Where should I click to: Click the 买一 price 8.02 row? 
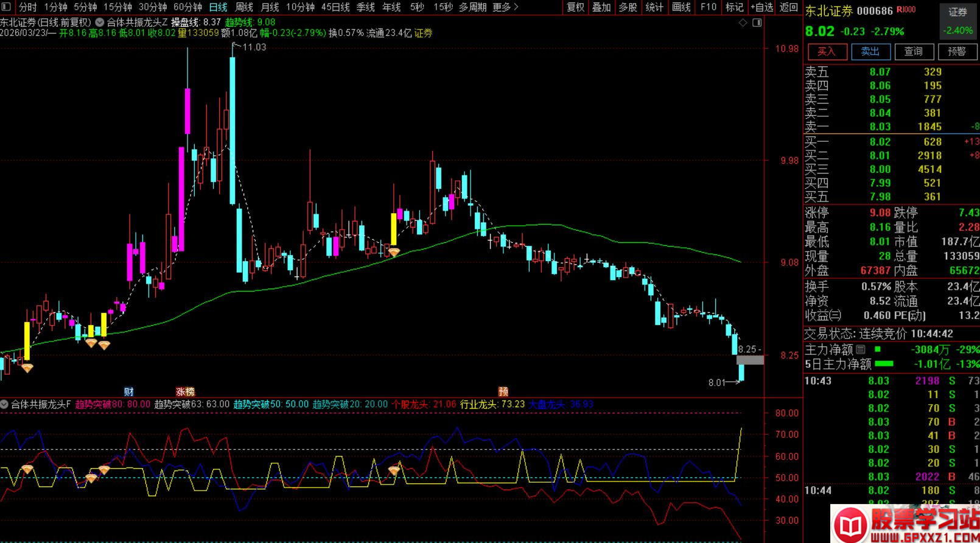[x=891, y=142]
